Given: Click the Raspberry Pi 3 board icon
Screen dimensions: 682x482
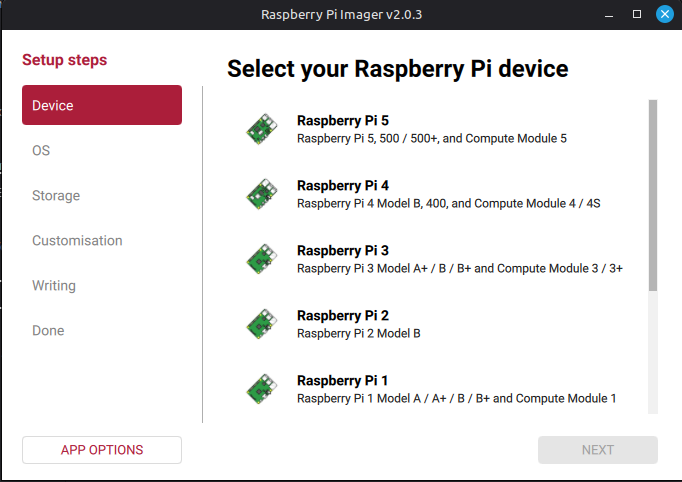Looking at the screenshot, I should (262, 259).
